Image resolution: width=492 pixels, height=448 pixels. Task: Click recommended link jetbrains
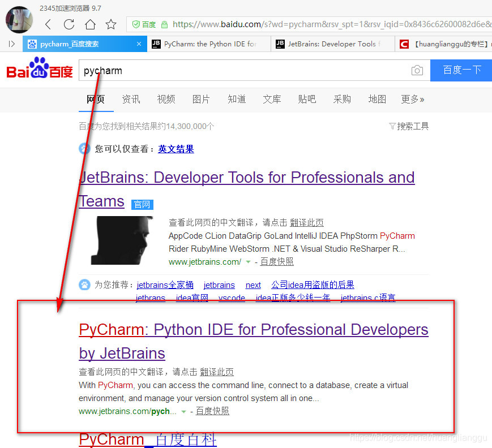(x=219, y=285)
